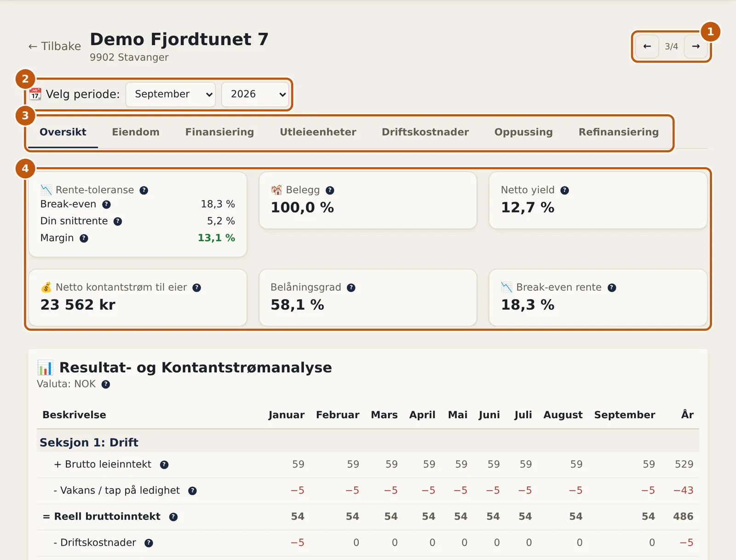The width and height of the screenshot is (736, 560).
Task: Show help for Netto yield
Action: coord(565,191)
